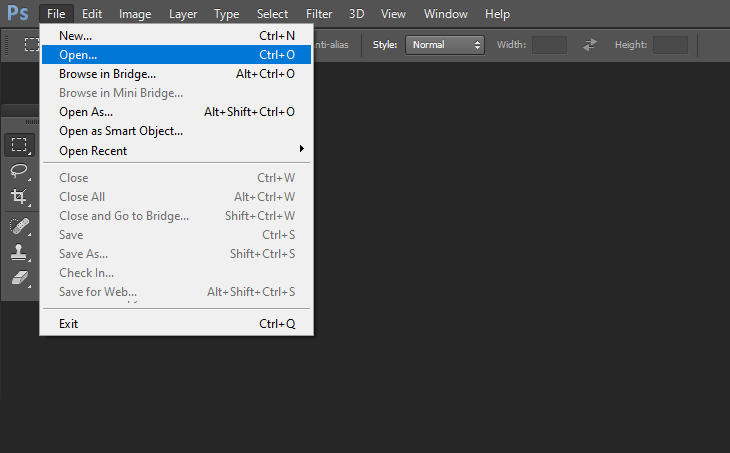Image resolution: width=730 pixels, height=453 pixels.
Task: Open the Edit menu
Action: [92, 14]
